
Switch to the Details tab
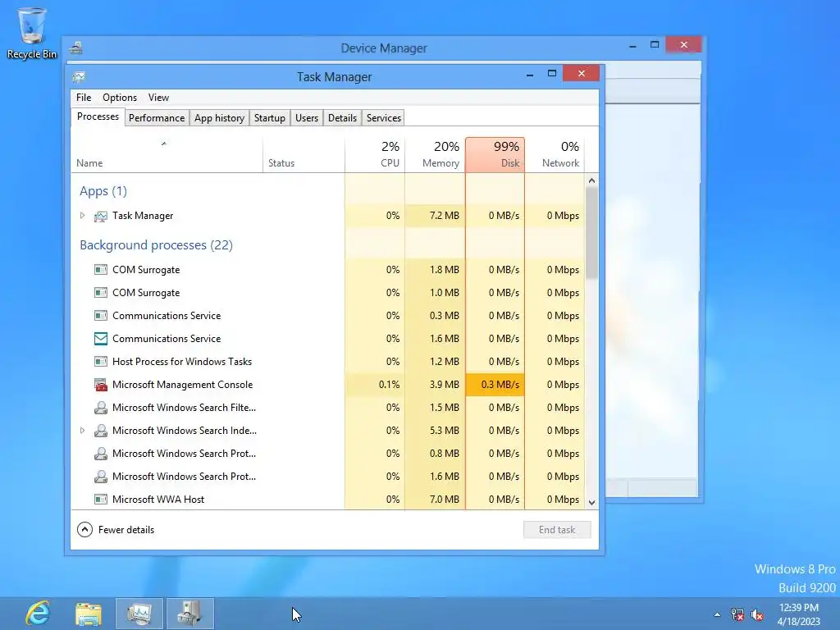(342, 118)
